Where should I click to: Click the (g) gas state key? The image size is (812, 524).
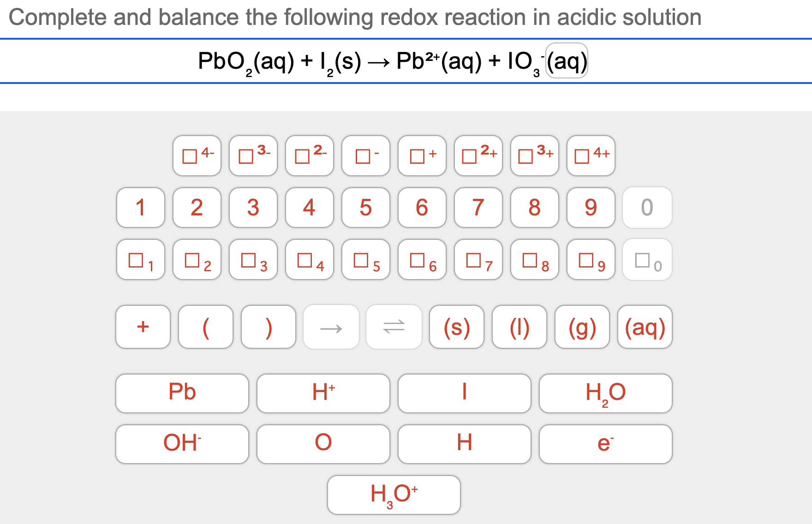click(x=582, y=327)
